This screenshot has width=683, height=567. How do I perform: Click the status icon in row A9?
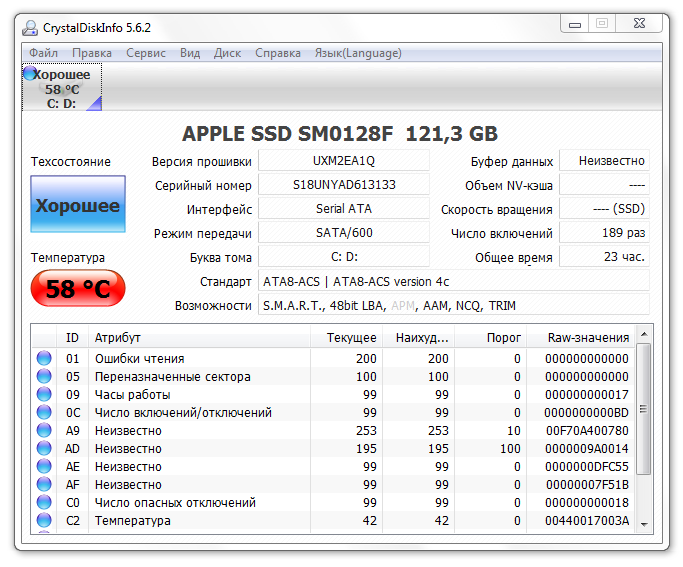pyautogui.click(x=44, y=430)
